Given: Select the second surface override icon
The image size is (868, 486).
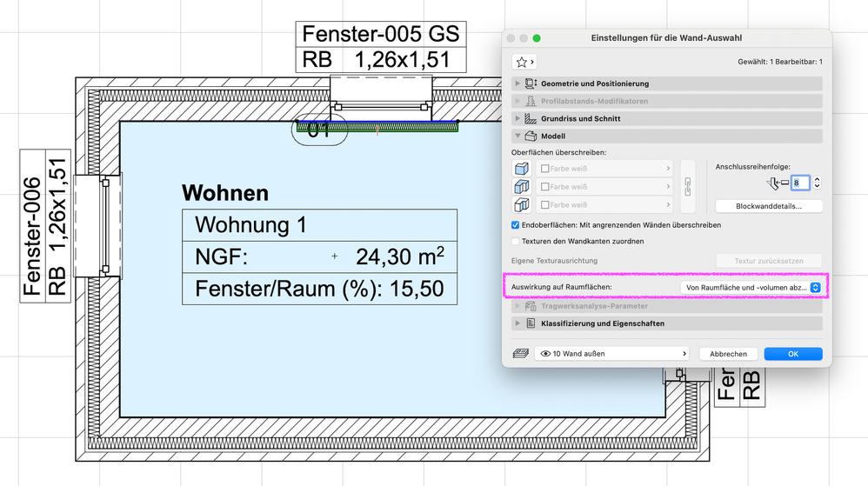Looking at the screenshot, I should (522, 187).
